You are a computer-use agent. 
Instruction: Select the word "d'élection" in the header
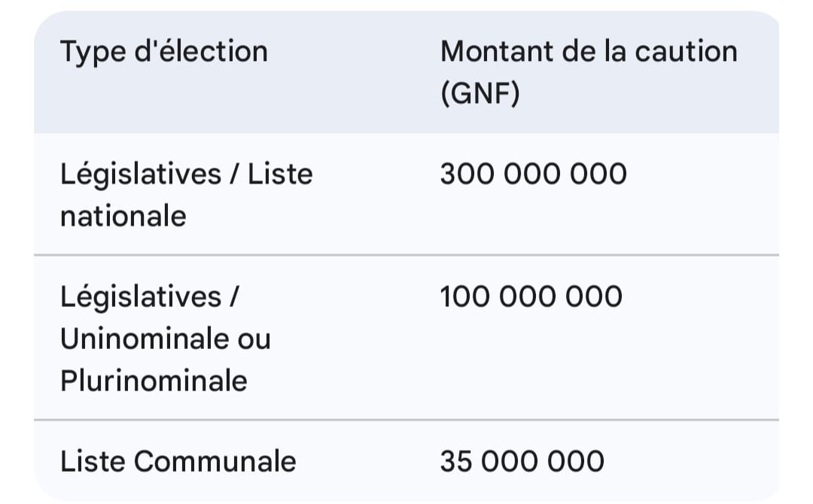[x=201, y=51]
